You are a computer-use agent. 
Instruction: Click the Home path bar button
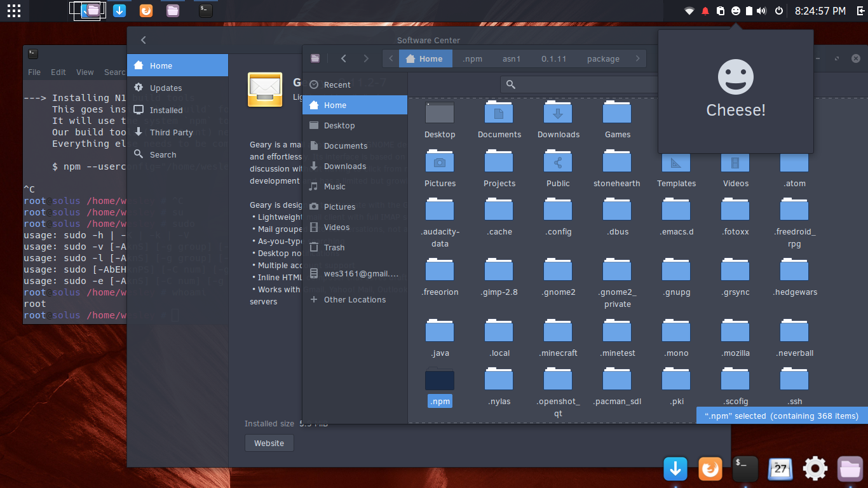point(426,58)
